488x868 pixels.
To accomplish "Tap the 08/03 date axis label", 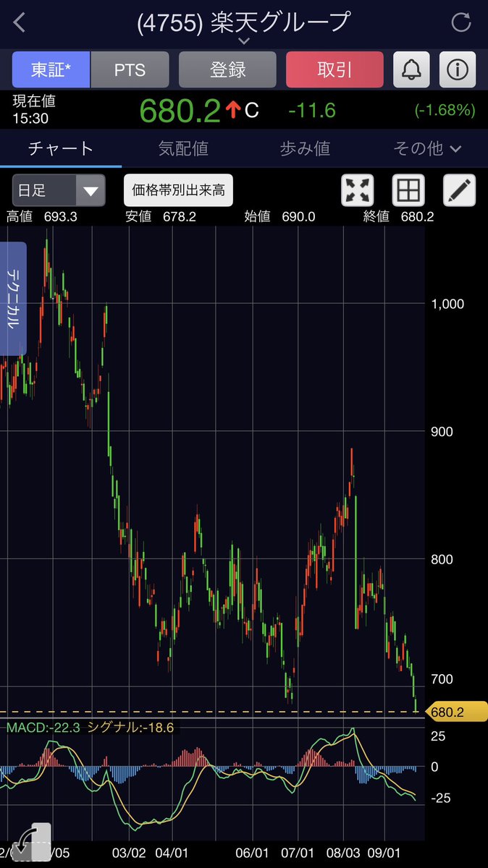I will click(344, 853).
